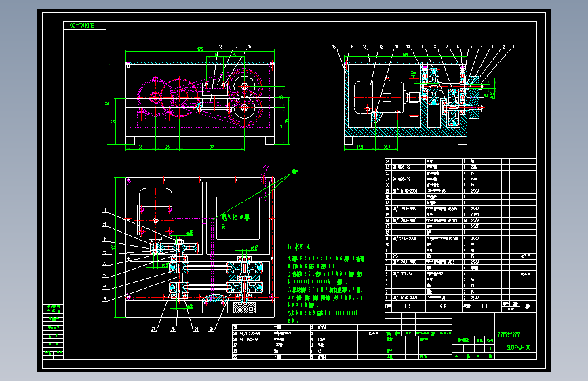
Task: Click the motor body in the side section view
Action: click(x=378, y=98)
